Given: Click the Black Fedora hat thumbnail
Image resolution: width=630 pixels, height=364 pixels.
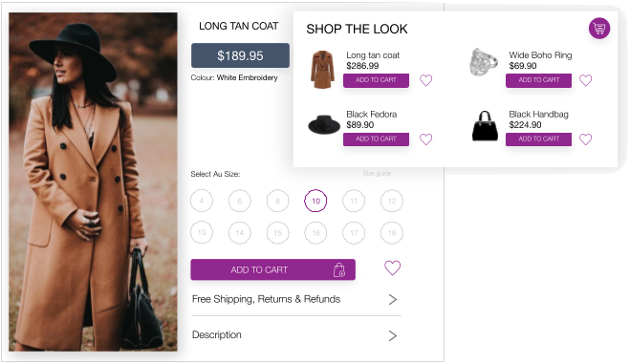Looking at the screenshot, I should (x=324, y=125).
